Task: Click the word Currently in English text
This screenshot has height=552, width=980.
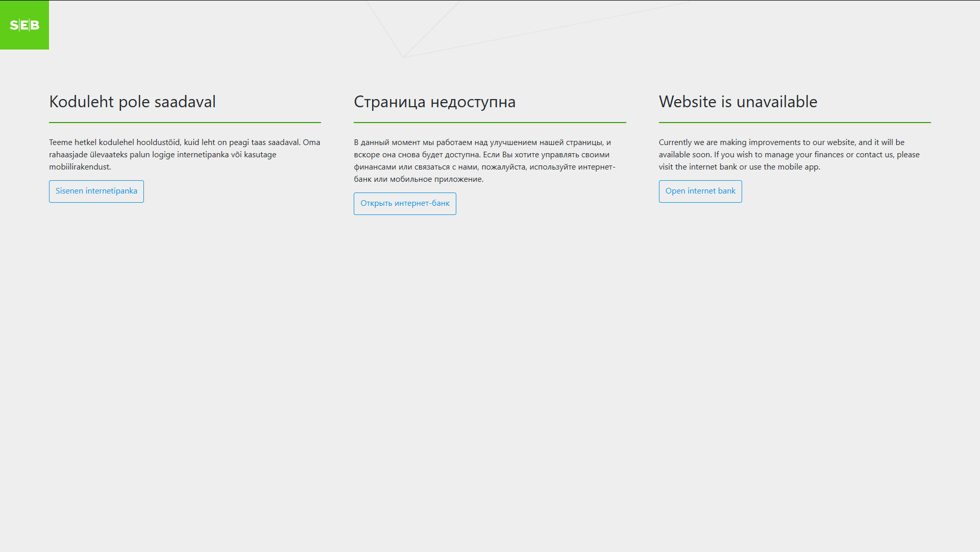Action: point(675,142)
